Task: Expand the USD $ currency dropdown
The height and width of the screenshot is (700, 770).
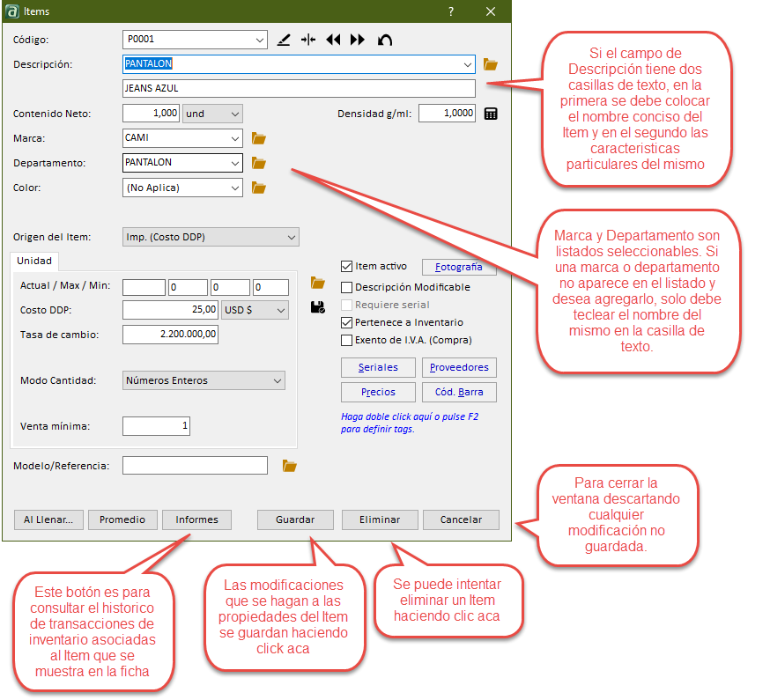Action: [x=279, y=310]
